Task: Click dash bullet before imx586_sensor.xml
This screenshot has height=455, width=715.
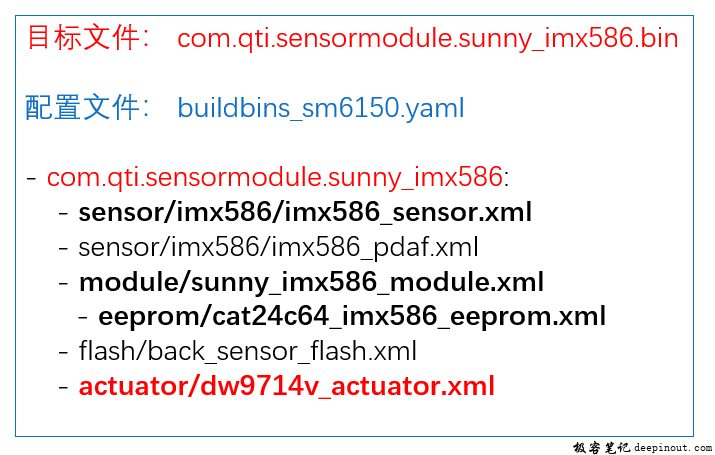Action: pos(63,213)
